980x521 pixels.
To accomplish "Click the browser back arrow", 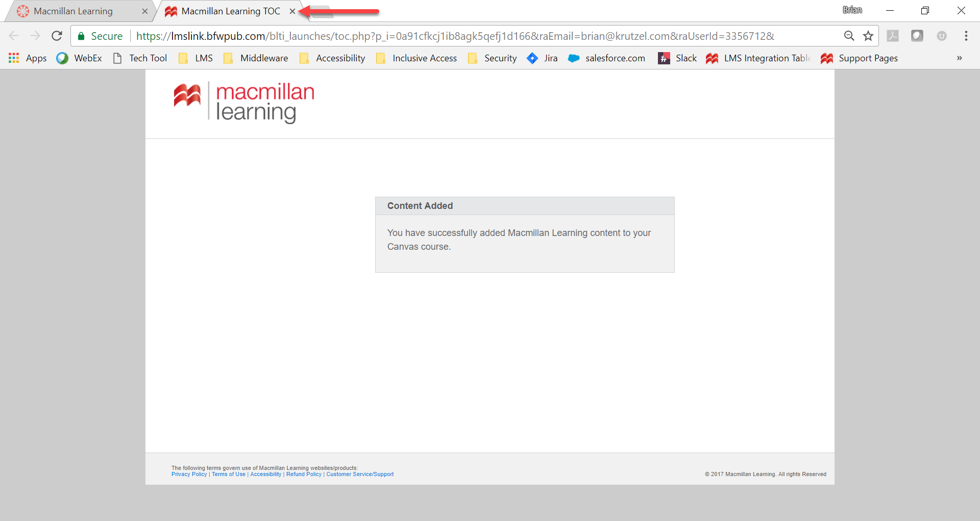I will click(14, 36).
